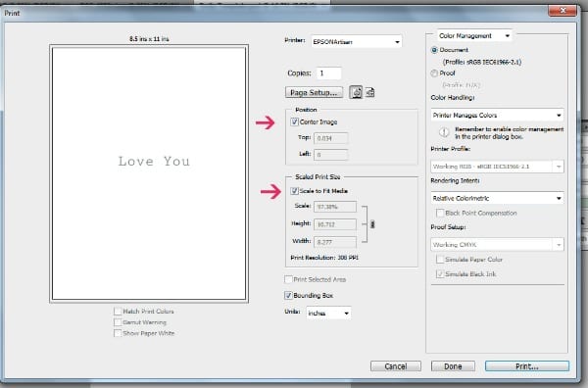The height and width of the screenshot is (388, 588).
Task: Close the Print dialog
Action: tap(563, 11)
